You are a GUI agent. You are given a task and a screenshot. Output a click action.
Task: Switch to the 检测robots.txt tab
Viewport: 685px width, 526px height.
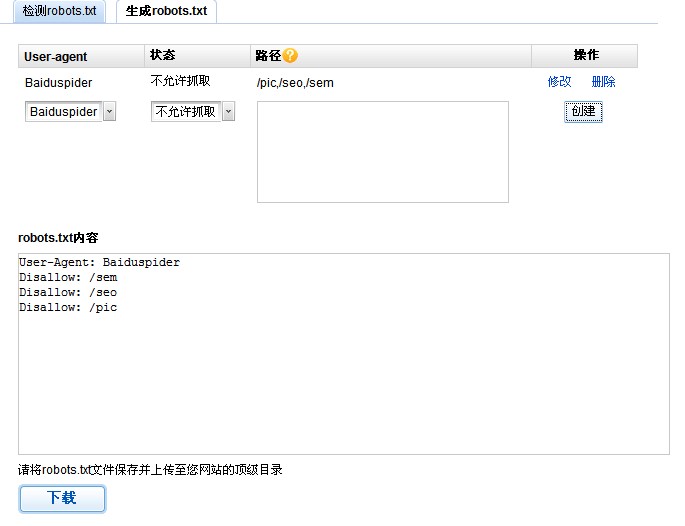point(60,11)
